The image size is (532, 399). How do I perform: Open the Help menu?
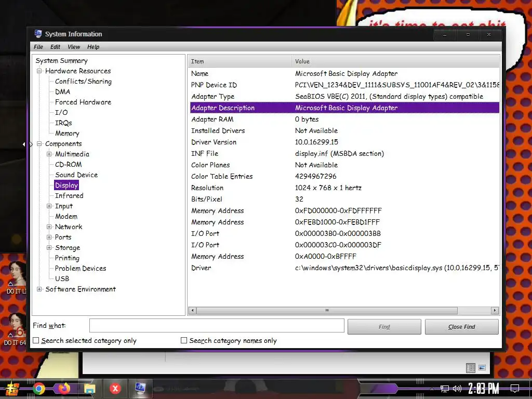tap(94, 47)
